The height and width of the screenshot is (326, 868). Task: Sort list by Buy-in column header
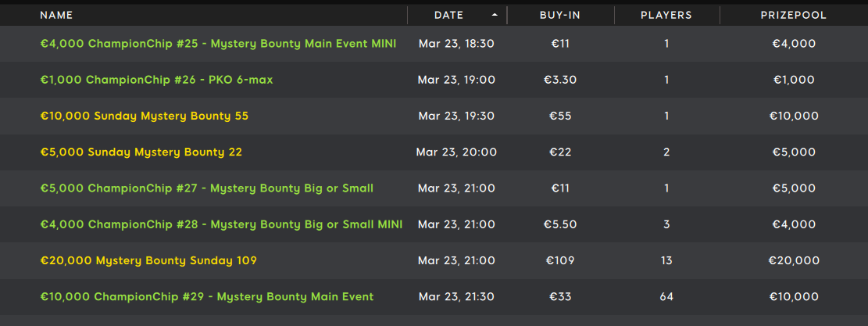point(560,16)
